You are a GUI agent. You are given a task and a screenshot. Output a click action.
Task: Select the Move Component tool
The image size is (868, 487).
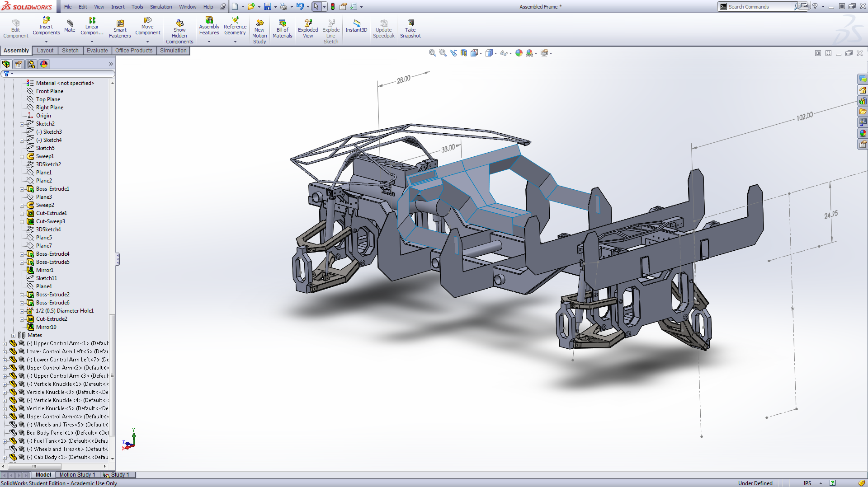point(148,26)
